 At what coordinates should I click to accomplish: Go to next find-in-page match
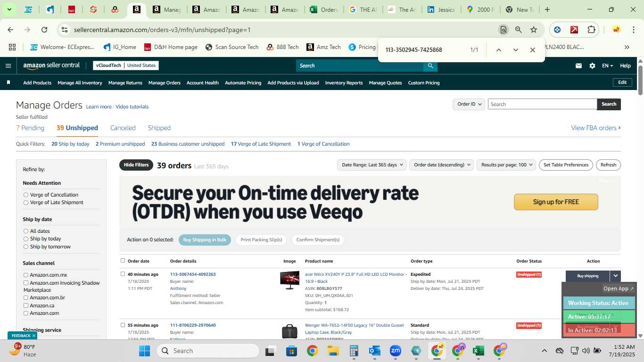click(x=515, y=50)
